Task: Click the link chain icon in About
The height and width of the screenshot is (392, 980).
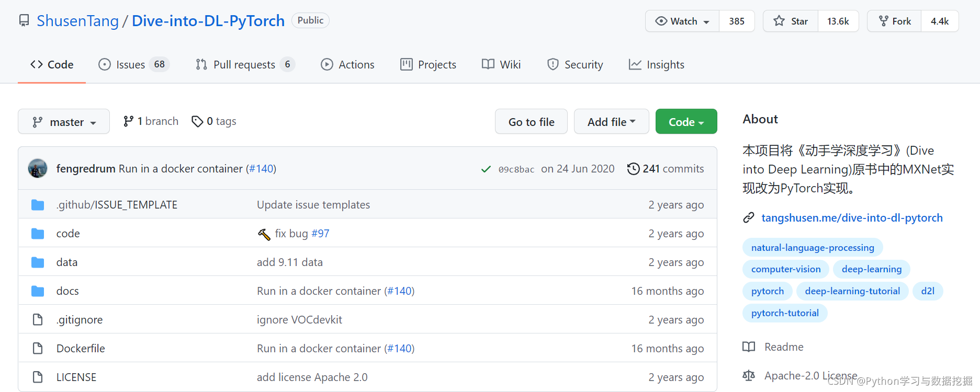Action: click(749, 217)
